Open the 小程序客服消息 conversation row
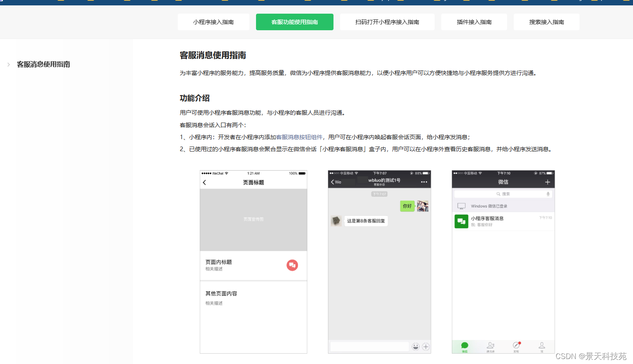This screenshot has height=364, width=633. [x=503, y=222]
